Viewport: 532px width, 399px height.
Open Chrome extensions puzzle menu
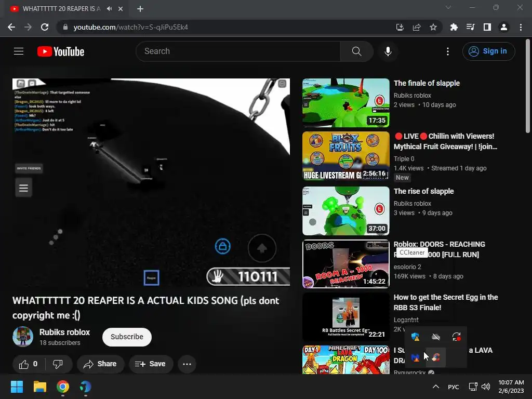(454, 27)
